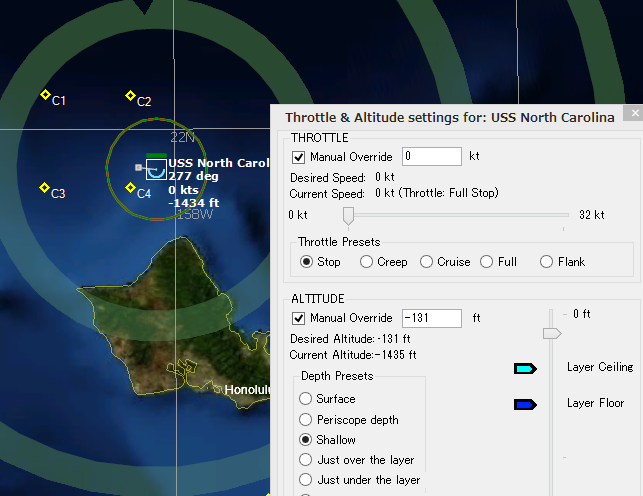Select the Flank throttle preset
Viewport: 643px width, 496px height.
coord(546,262)
